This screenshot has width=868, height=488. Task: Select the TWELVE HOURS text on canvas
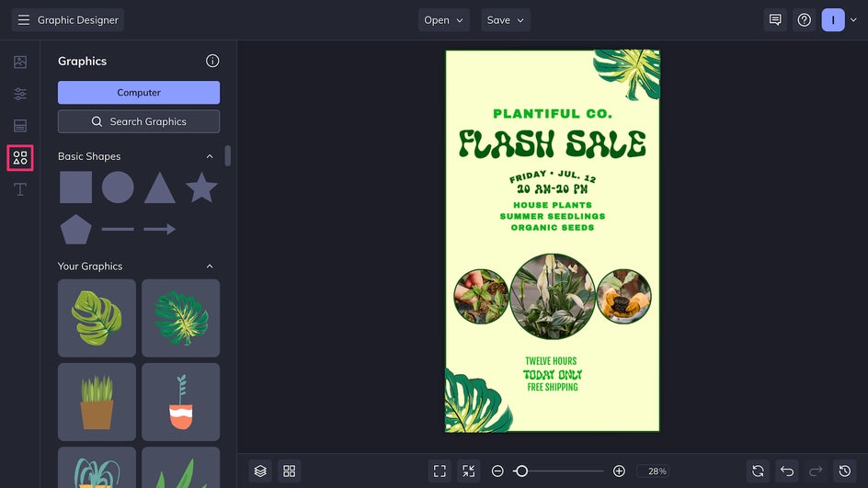(551, 361)
